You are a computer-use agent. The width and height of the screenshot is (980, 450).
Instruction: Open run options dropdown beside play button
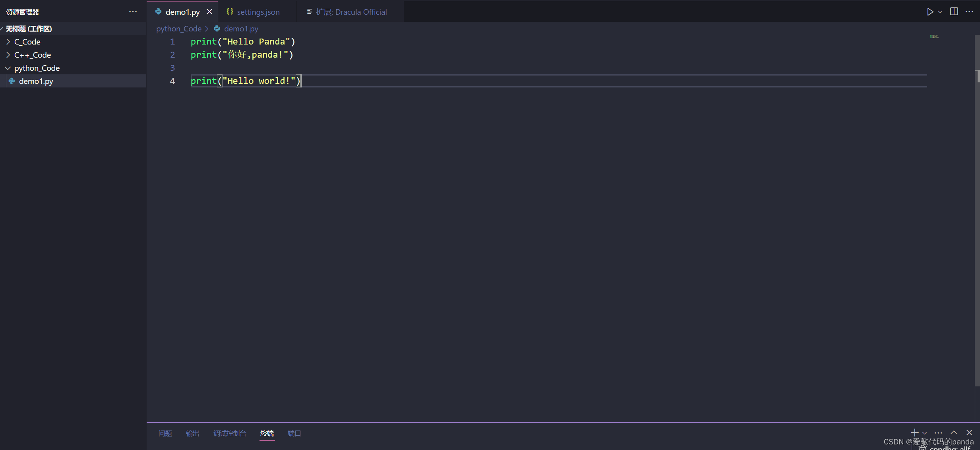[940, 12]
